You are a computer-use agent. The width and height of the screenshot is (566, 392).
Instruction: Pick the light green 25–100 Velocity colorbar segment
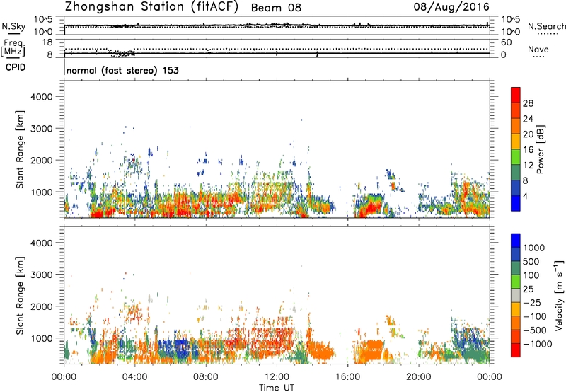pyautogui.click(x=516, y=282)
